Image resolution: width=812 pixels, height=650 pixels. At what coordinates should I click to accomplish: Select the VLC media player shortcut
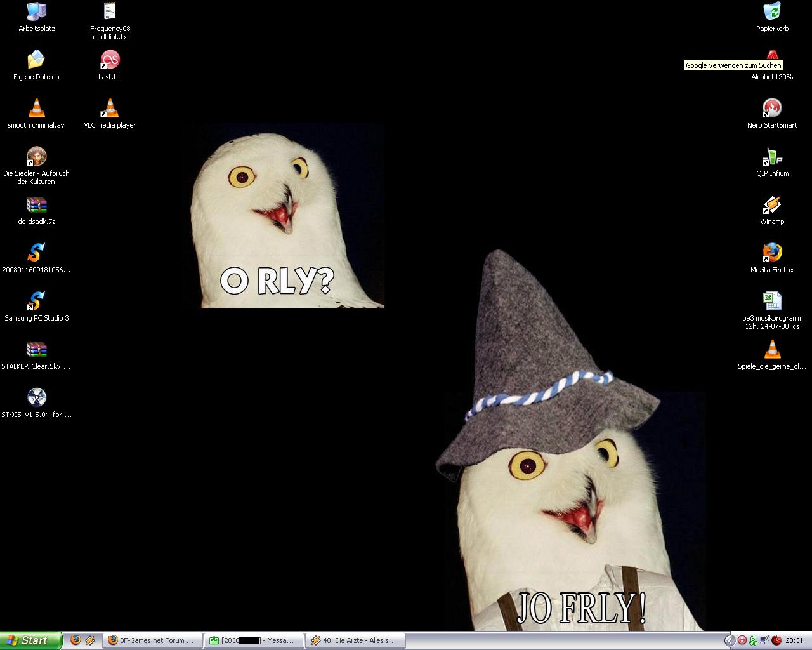110,114
